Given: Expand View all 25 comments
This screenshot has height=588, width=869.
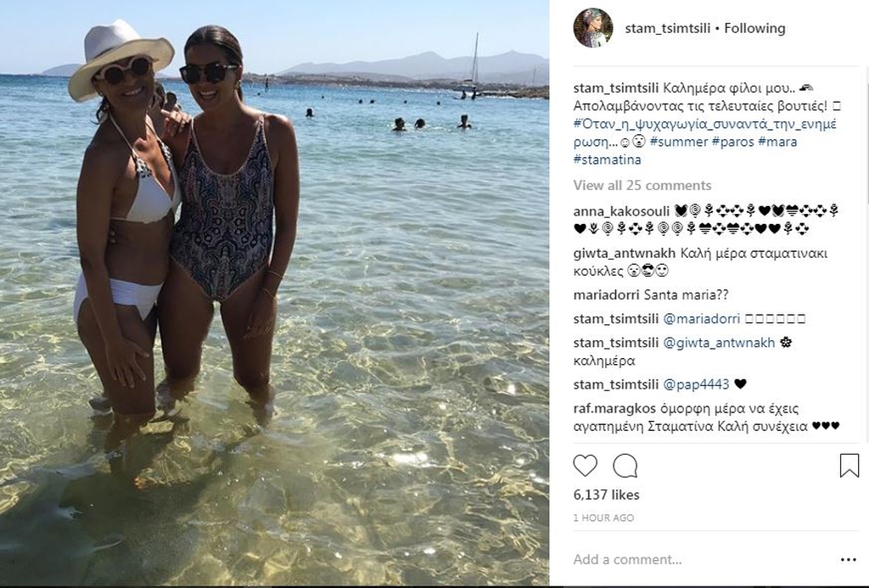Looking at the screenshot, I should click(642, 185).
